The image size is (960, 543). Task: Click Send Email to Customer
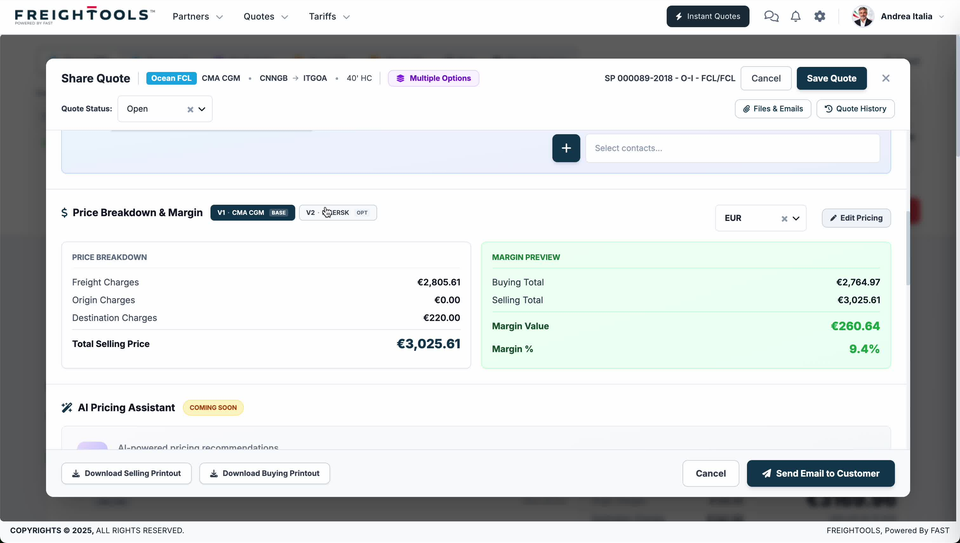pyautogui.click(x=820, y=473)
